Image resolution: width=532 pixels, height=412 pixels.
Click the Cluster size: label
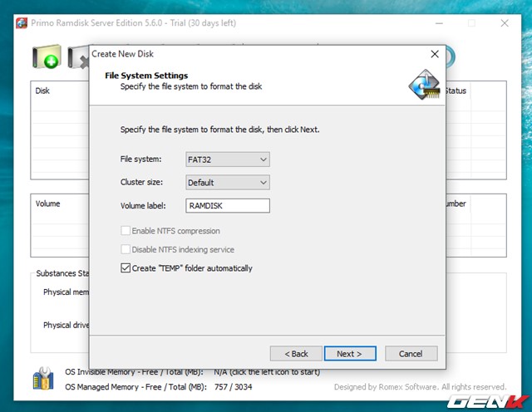[141, 182]
